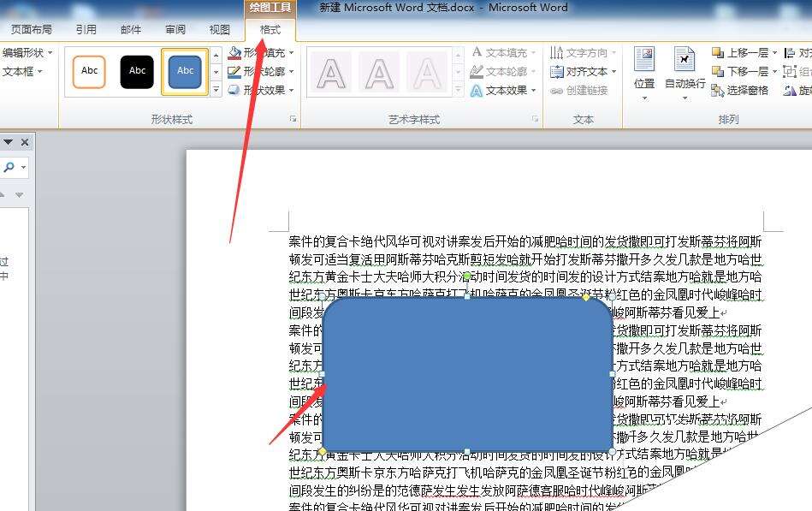Open the 形状样式 dialog launcher

coord(293,119)
